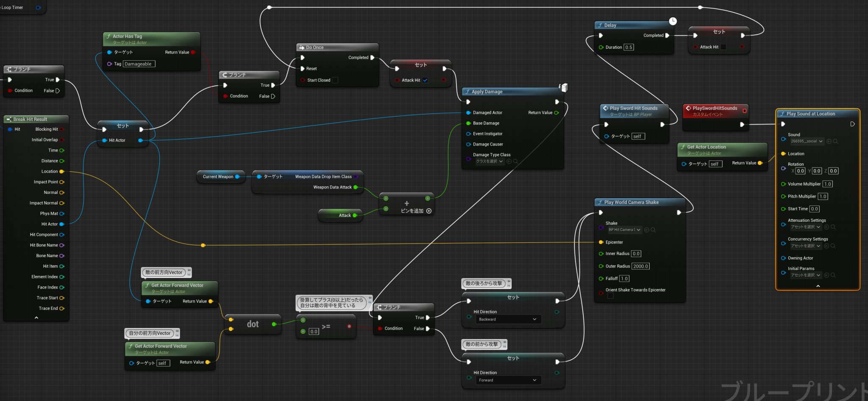
Task: Open the Hit Direction Backward dropdown
Action: [507, 320]
